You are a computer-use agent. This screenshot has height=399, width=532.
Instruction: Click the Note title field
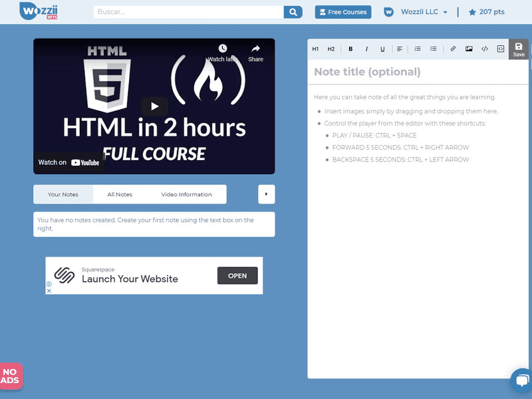(418, 72)
